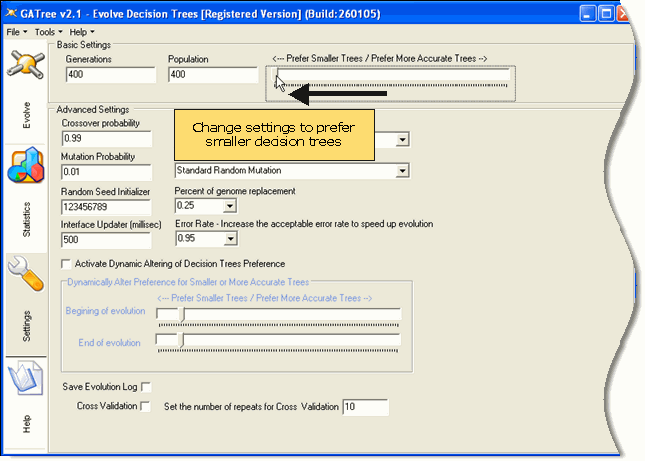Click the Interface Updater millisec field
645x461 pixels.
pos(106,240)
